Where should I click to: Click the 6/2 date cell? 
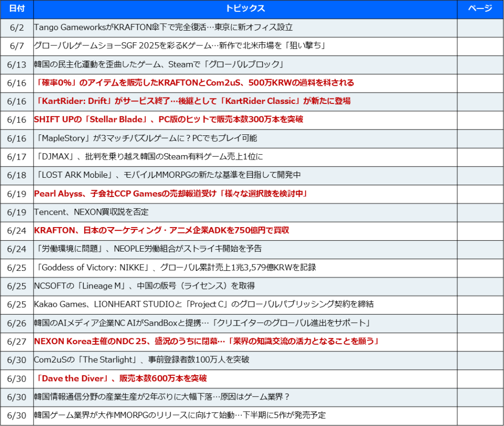pyautogui.click(x=17, y=28)
